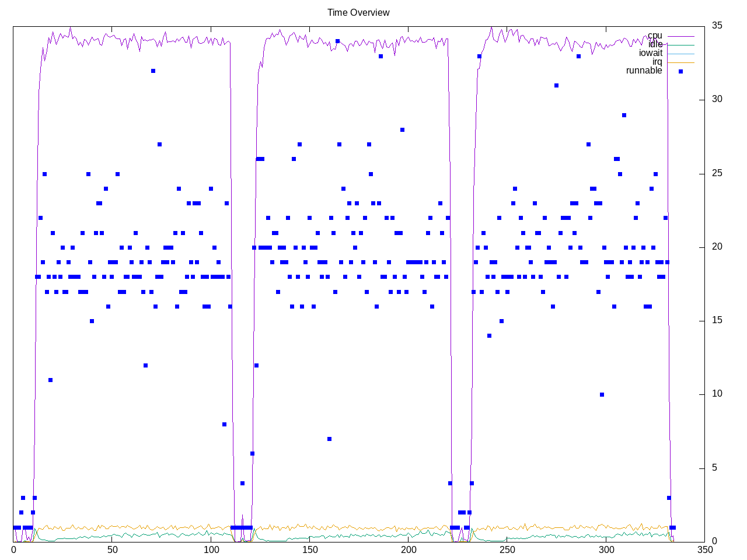Click the x-axis tick label 350

pyautogui.click(x=705, y=549)
